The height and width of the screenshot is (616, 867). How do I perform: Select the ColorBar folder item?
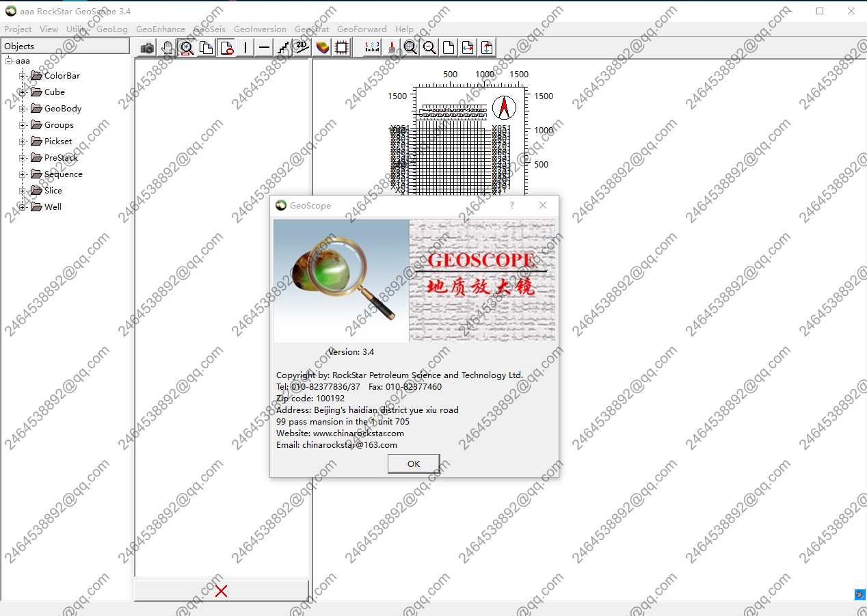(55, 76)
